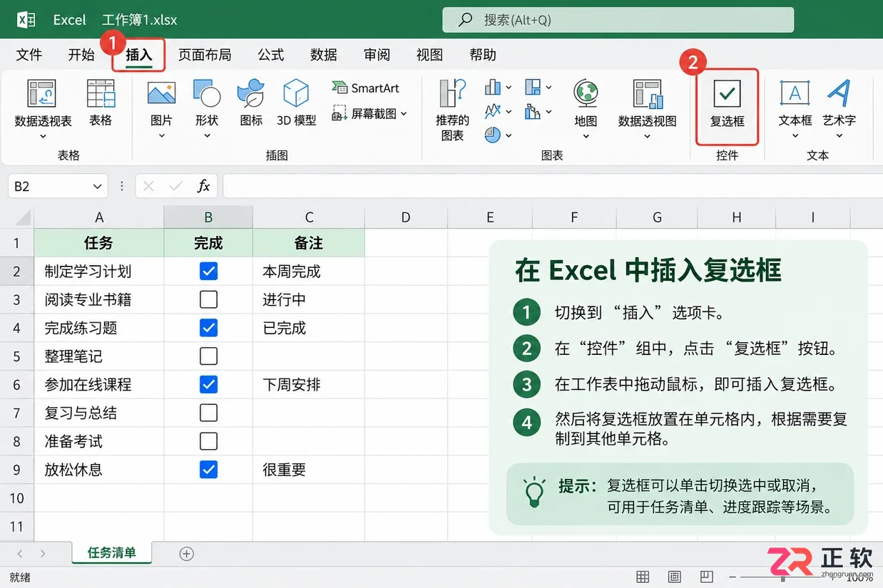The image size is (883, 588).
Task: Go to previous sheet with left arrow
Action: click(x=20, y=554)
